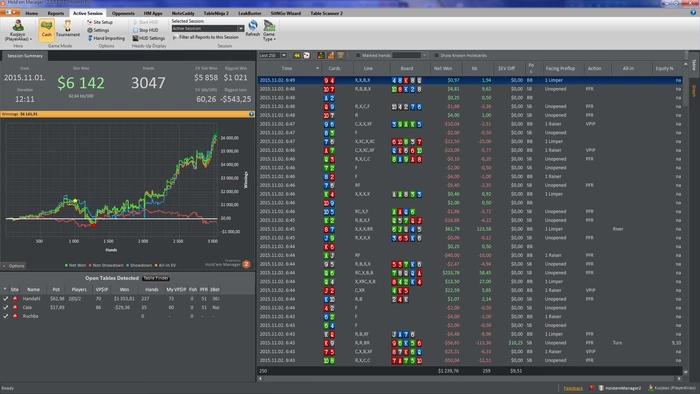The image size is (700, 394).
Task: Refresh the active session
Action: (253, 28)
